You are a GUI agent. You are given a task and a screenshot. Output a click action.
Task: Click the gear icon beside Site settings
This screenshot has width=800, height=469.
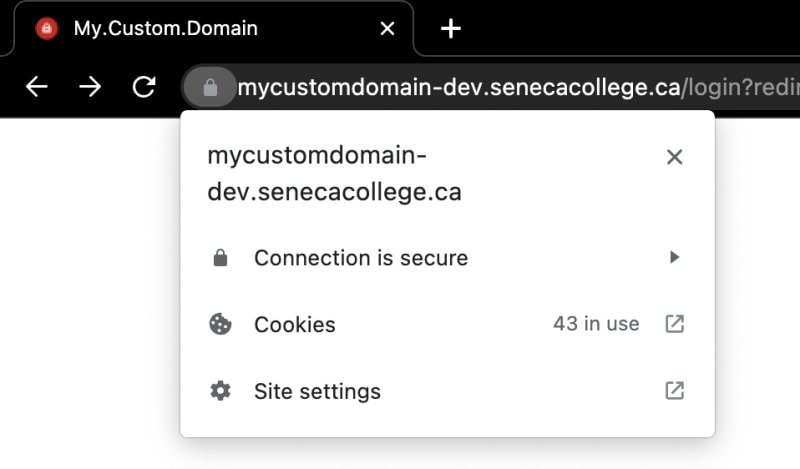coord(220,391)
